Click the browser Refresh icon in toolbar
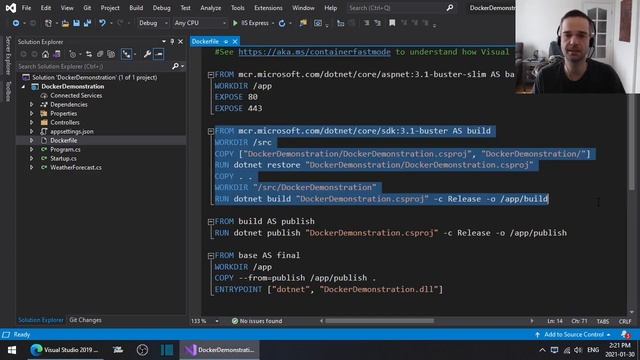The image size is (640, 360). (x=282, y=23)
